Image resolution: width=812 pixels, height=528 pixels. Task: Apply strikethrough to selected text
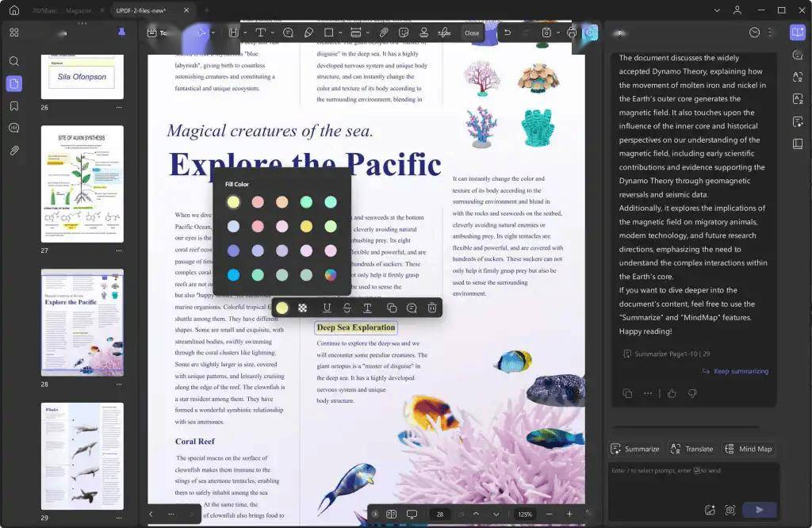pyautogui.click(x=347, y=308)
